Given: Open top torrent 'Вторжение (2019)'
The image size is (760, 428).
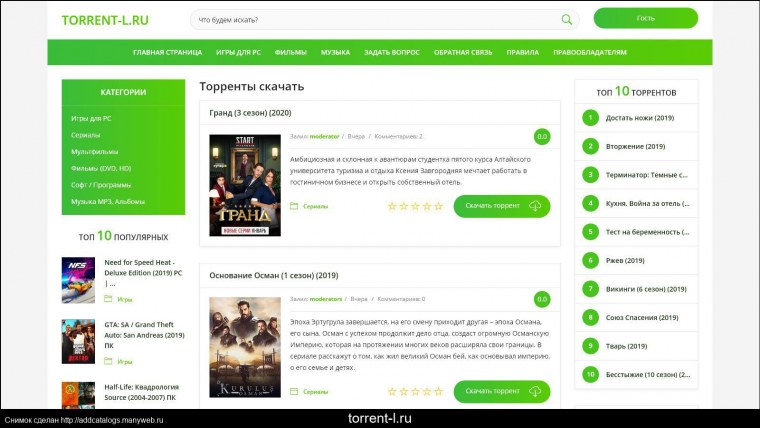Looking at the screenshot, I should tap(635, 146).
